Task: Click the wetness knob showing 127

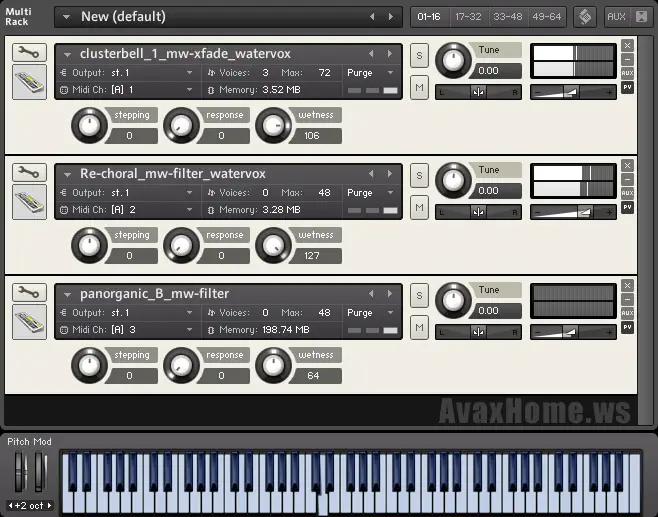Action: 273,245
